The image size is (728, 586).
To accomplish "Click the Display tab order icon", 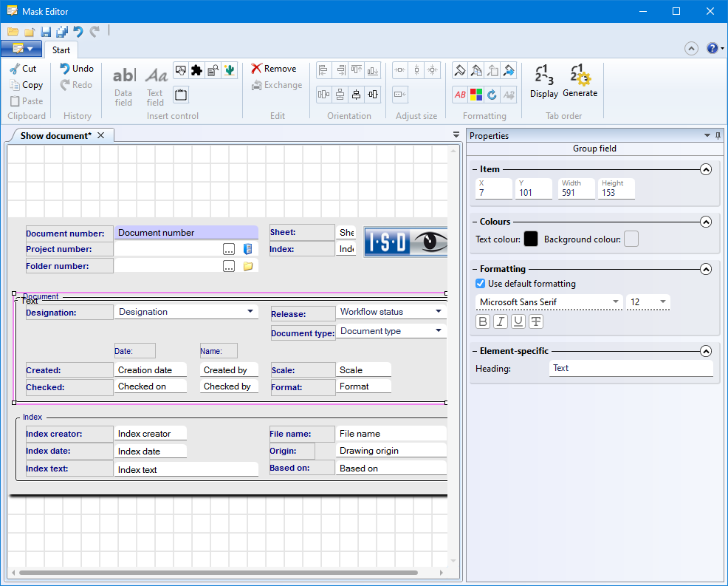I will [543, 75].
